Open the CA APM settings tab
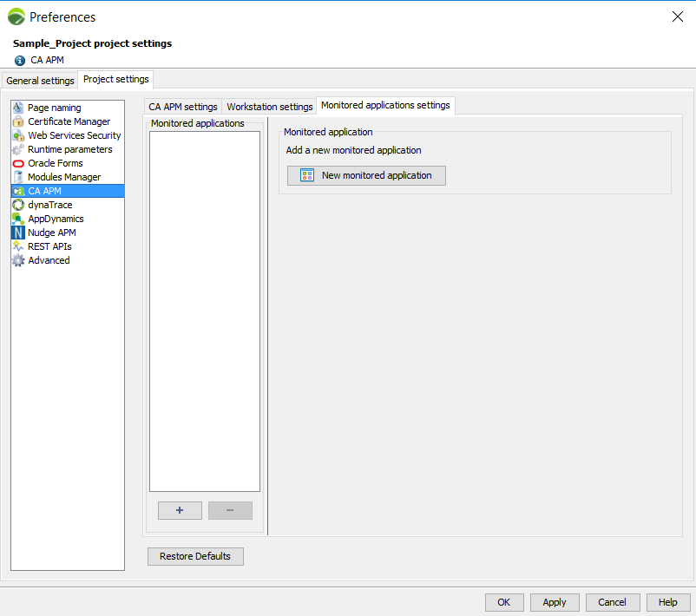 183,107
